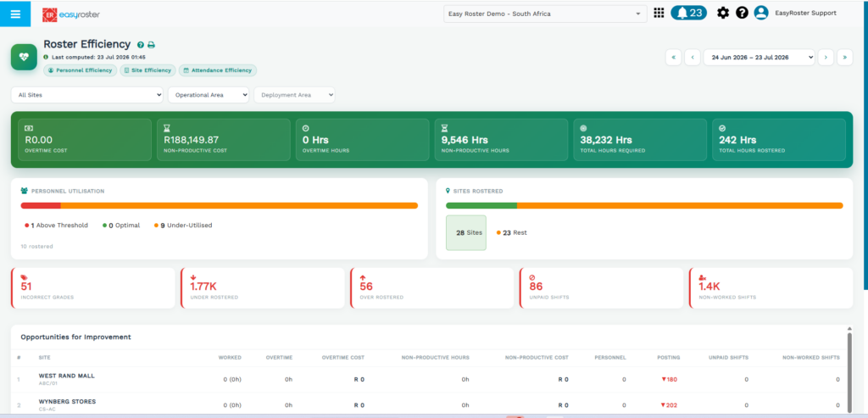Click the Optimal legend entry
This screenshot has width=868, height=418.
[x=121, y=226]
